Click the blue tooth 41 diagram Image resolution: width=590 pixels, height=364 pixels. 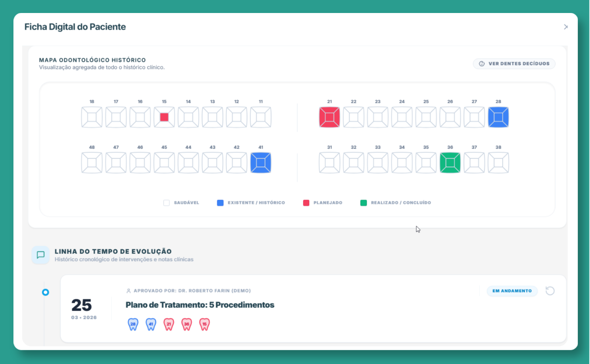[261, 163]
